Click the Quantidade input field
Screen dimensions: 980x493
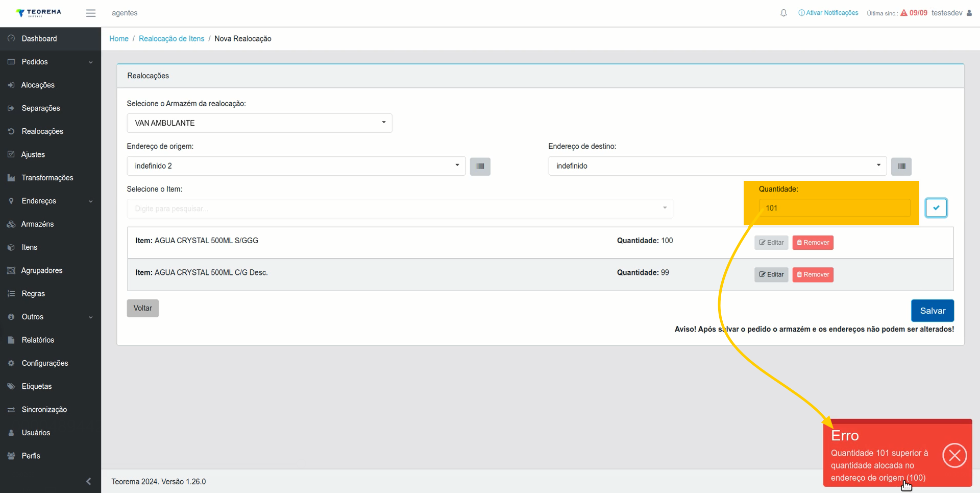835,208
